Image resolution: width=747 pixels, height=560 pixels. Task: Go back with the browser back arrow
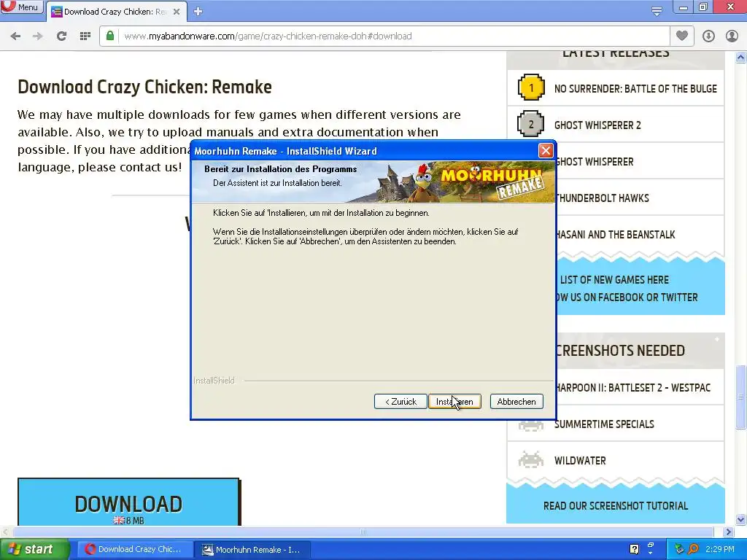(15, 36)
